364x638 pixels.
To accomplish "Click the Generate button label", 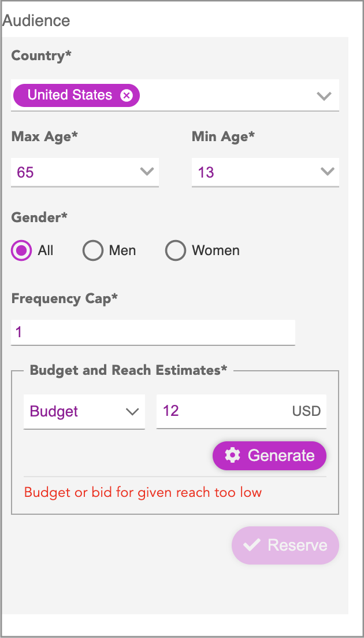I will (281, 455).
